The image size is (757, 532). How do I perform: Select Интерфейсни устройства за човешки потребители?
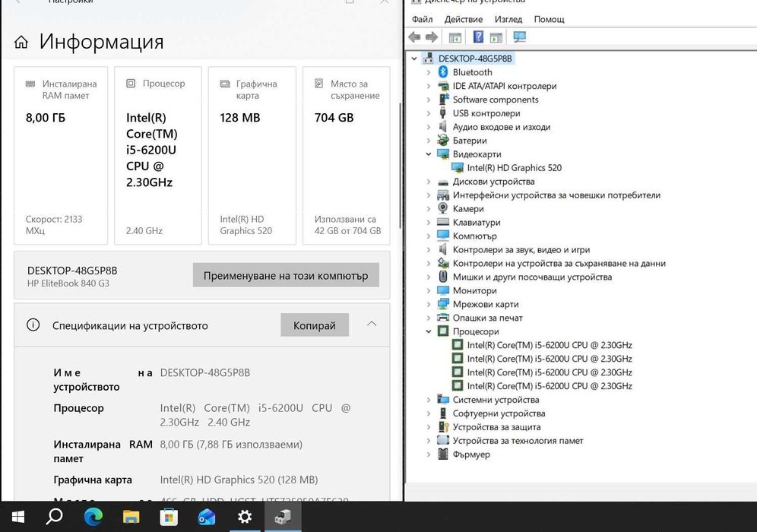[556, 195]
